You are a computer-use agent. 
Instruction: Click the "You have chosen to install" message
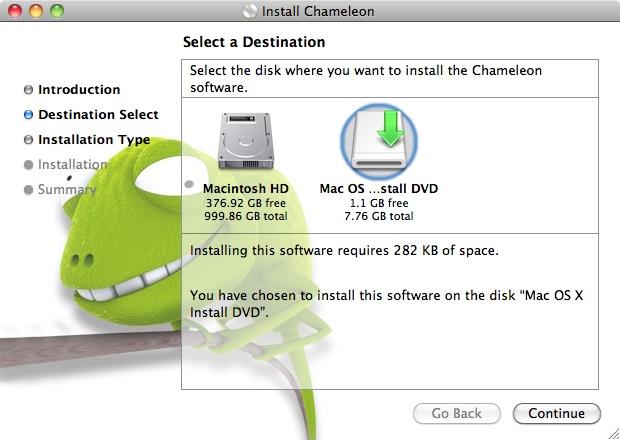coord(386,304)
